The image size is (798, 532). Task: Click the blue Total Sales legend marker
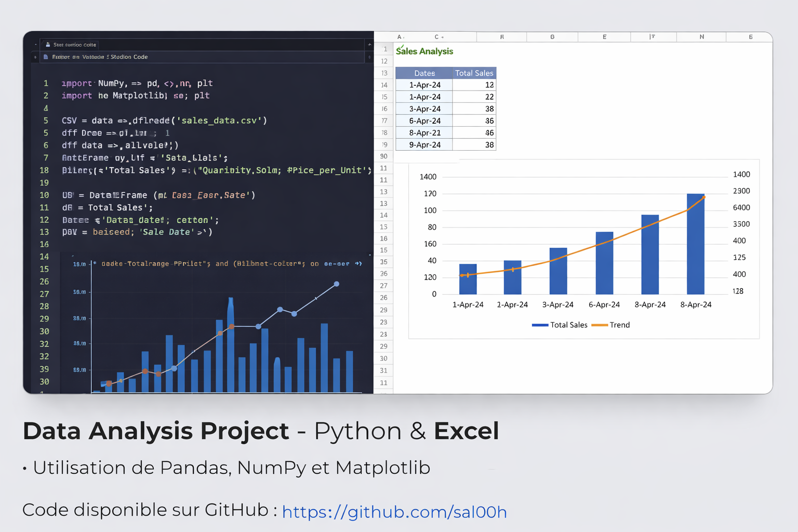[540, 325]
